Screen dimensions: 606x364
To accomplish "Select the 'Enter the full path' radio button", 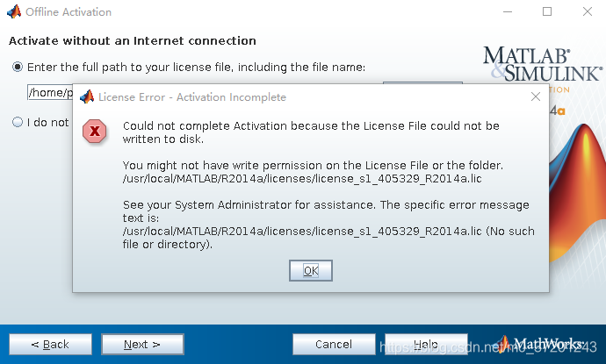I will tap(18, 67).
